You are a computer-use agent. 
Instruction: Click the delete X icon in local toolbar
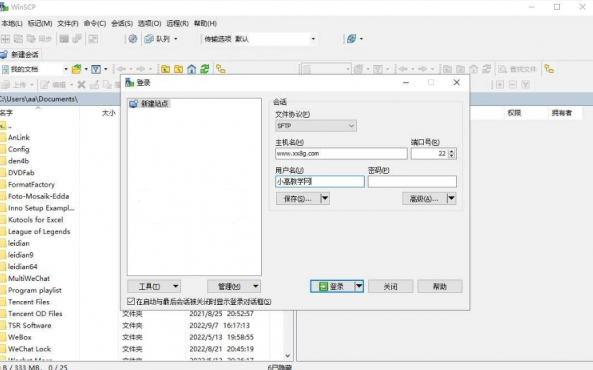81,84
